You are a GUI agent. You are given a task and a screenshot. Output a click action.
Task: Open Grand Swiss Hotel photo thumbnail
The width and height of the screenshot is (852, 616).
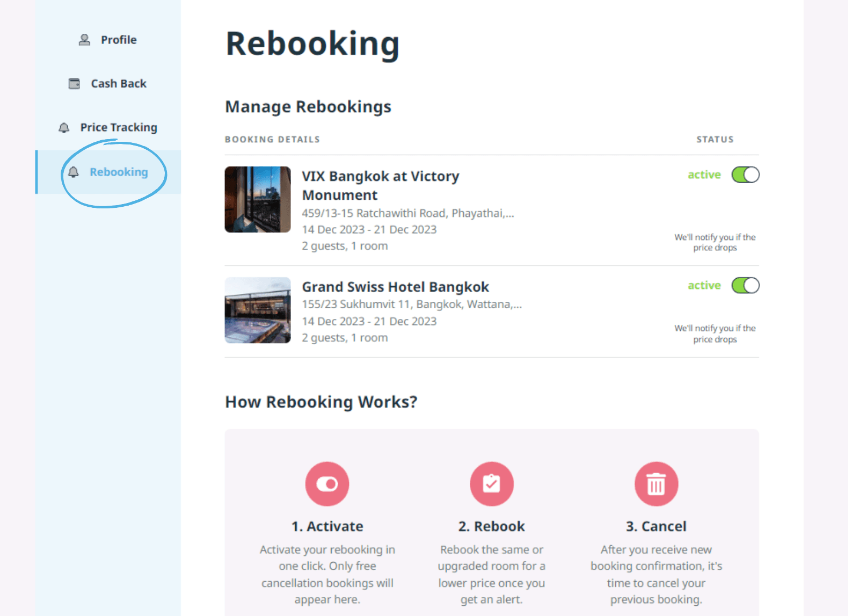[x=258, y=310]
